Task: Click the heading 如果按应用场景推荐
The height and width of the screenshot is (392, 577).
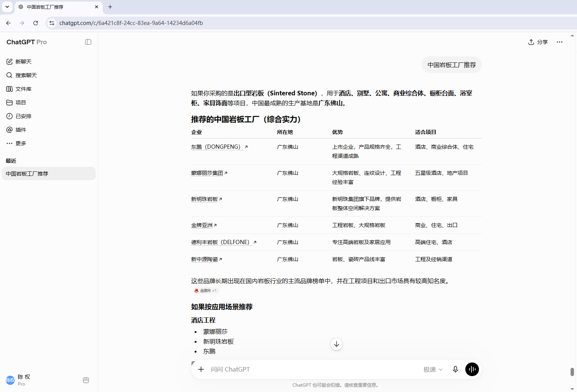Action: [x=222, y=307]
